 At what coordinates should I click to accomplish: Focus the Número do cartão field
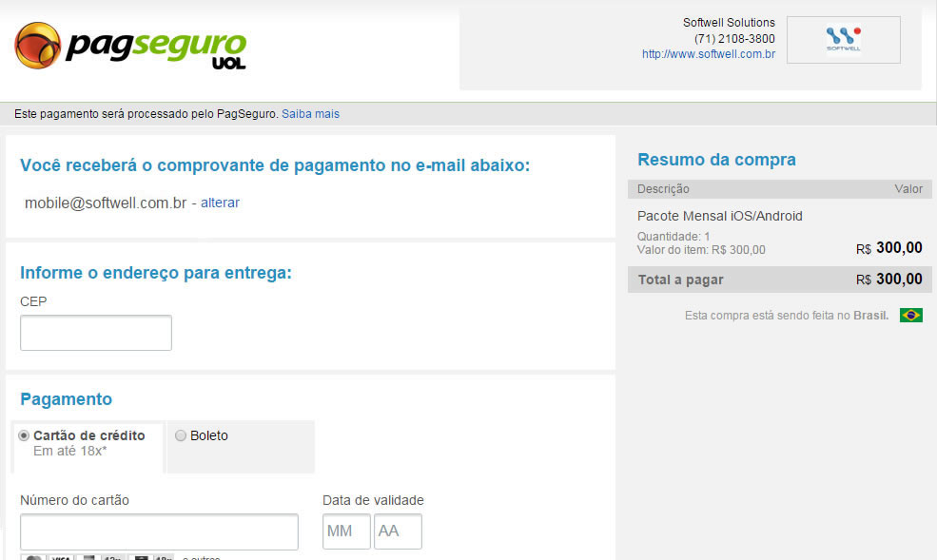tap(159, 531)
